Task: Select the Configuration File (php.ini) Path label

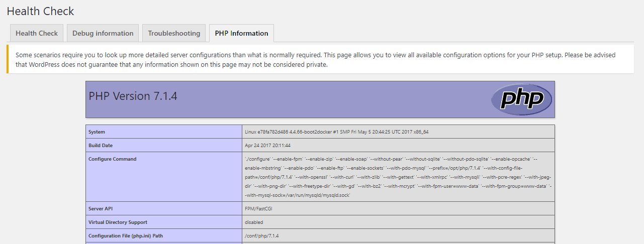Action: tap(126, 235)
